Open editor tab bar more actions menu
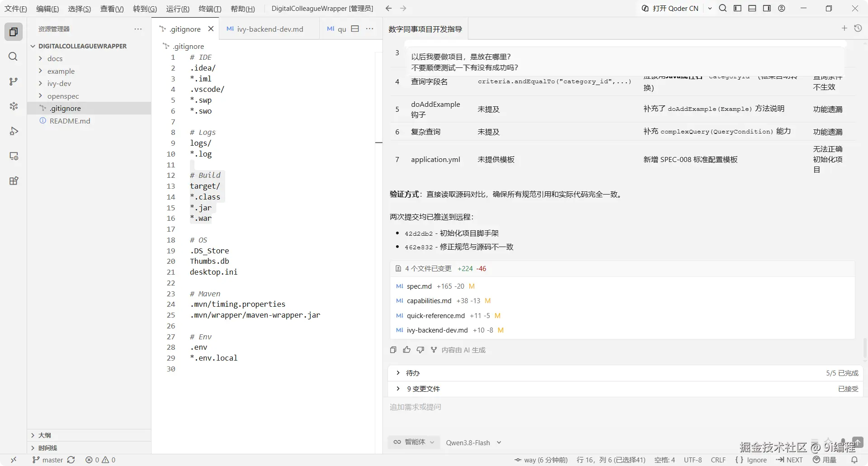The image size is (868, 466). [370, 29]
